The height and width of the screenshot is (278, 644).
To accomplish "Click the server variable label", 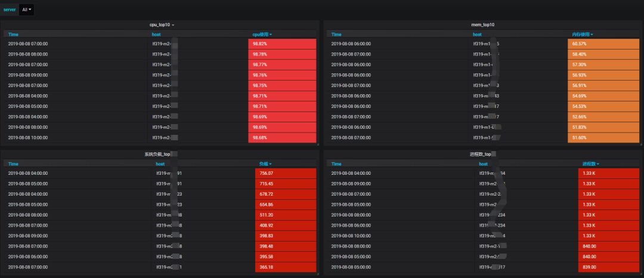I will (10, 10).
